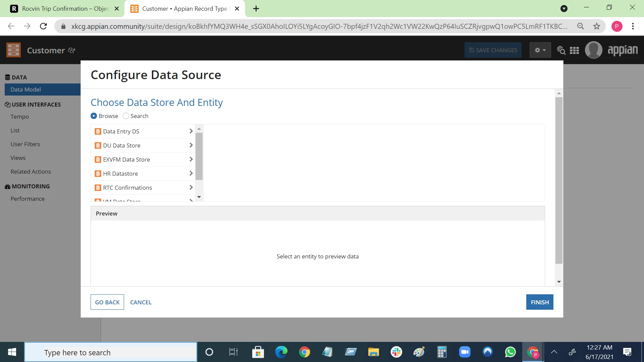644x362 pixels.
Task: Open Microsoft Edge from taskbar
Action: coord(281,352)
